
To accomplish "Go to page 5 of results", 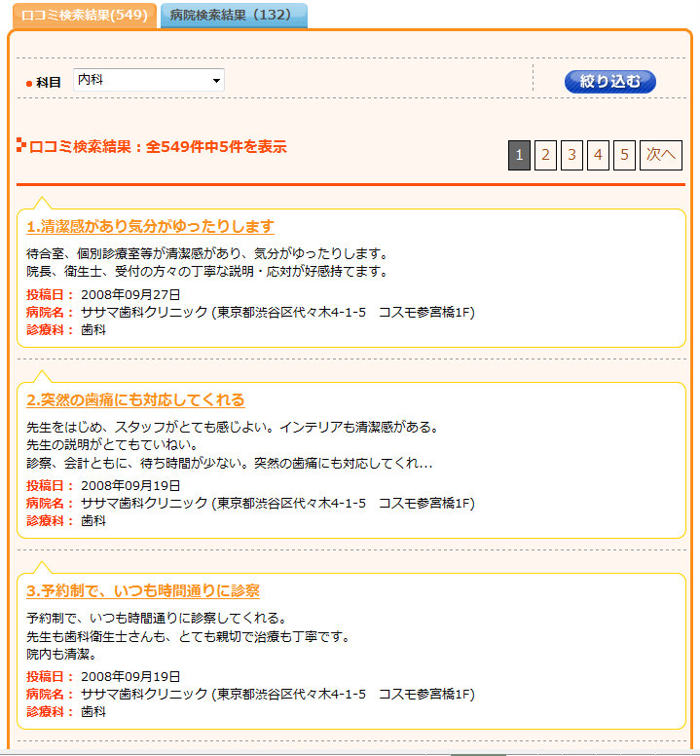I will point(624,155).
